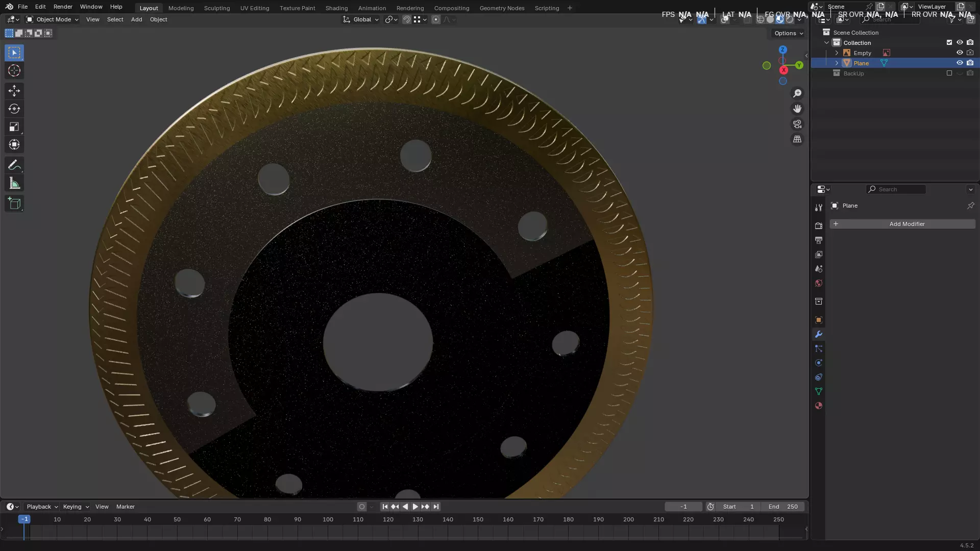This screenshot has height=551, width=980.
Task: Play the animation forward
Action: point(415,507)
